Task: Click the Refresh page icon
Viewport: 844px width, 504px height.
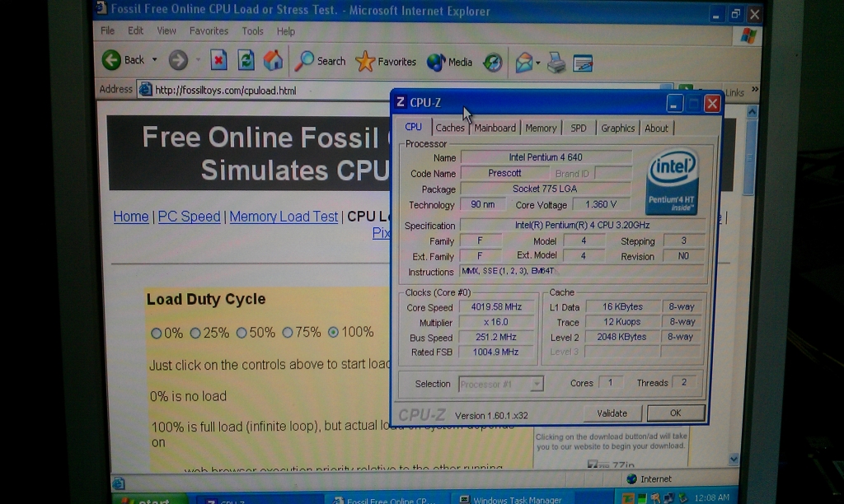Action: point(246,60)
